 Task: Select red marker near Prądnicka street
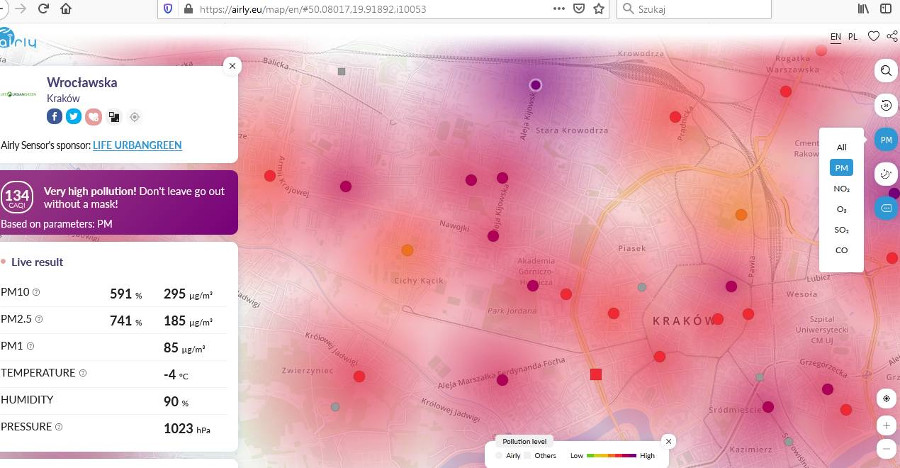coord(675,117)
